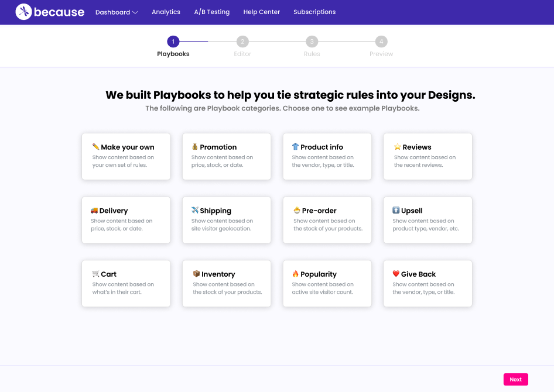The image size is (554, 392).
Task: Click 'your own set of rules.' text
Action: point(119,165)
